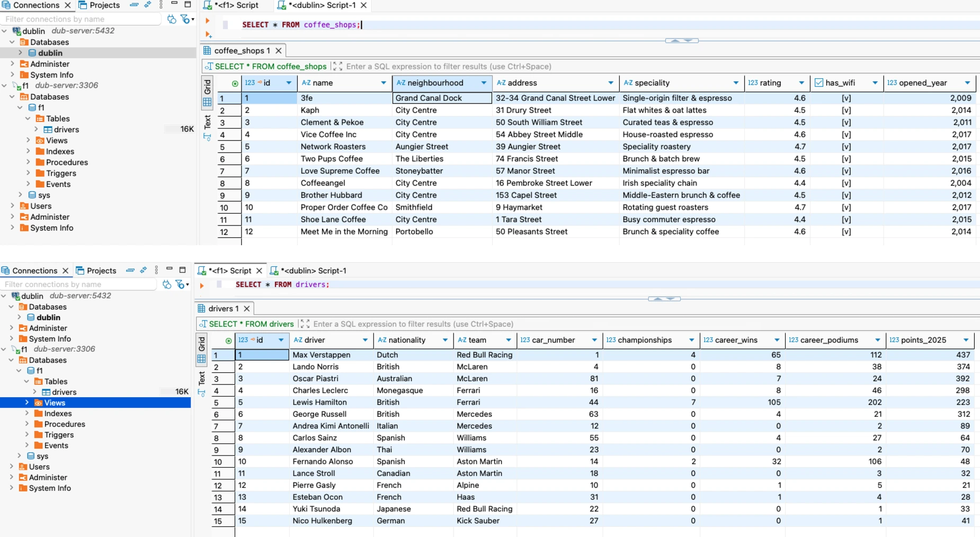
Task: Collapse all nodes in bottom Connections panel
Action: [x=130, y=270]
